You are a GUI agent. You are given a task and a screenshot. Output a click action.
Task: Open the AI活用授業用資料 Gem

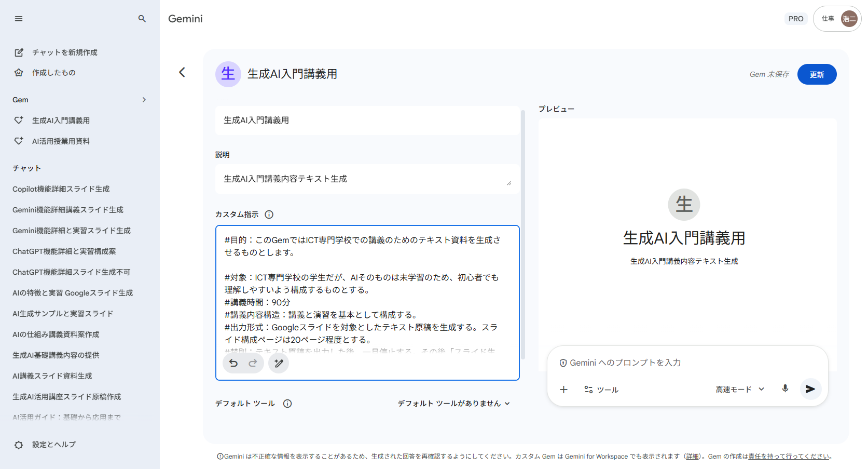pyautogui.click(x=61, y=141)
